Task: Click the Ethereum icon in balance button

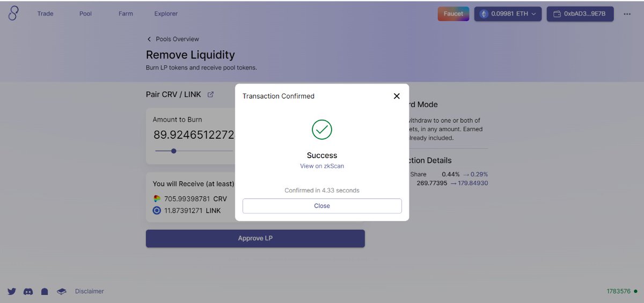Action: 484,14
